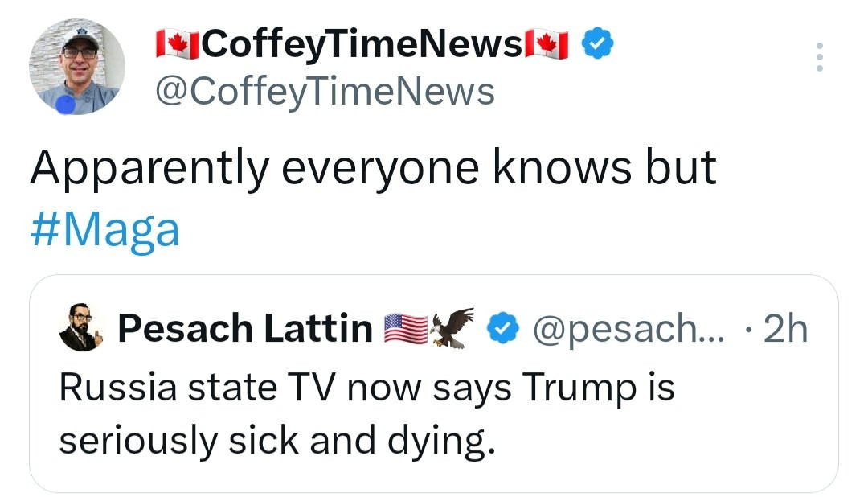This screenshot has width=868, height=497.
Task: Click the @CoffeyTimeNews handle
Action: coord(325,92)
